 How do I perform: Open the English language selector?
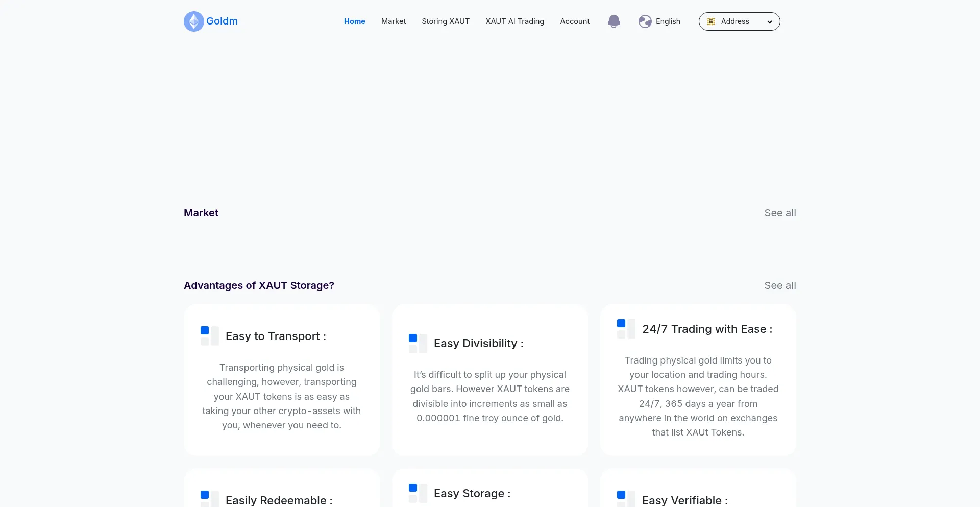point(668,21)
